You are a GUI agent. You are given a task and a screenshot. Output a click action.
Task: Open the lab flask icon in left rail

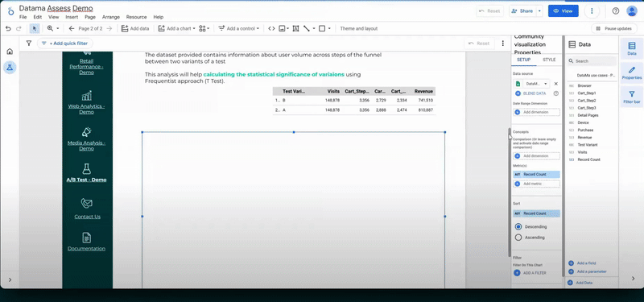tap(10, 67)
